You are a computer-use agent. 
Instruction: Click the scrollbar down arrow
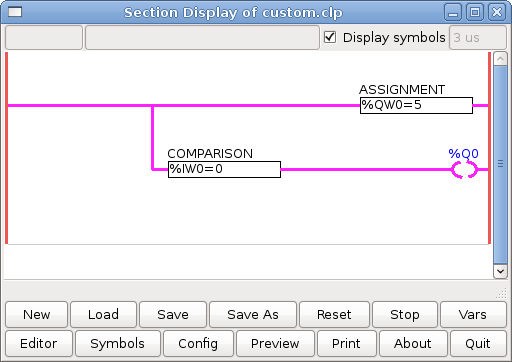[500, 271]
